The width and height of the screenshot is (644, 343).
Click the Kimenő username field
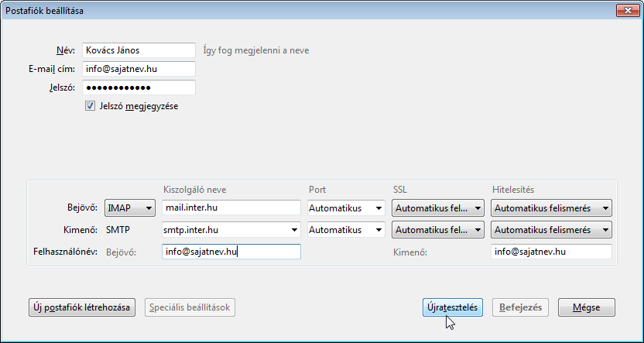tap(551, 252)
